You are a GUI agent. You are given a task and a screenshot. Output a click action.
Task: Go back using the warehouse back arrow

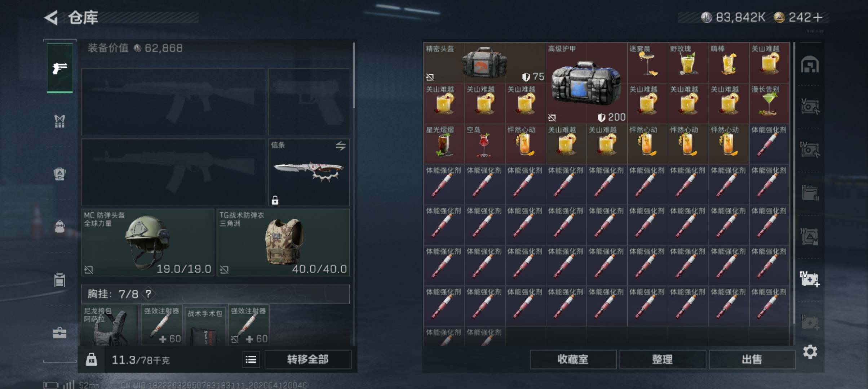click(x=51, y=17)
